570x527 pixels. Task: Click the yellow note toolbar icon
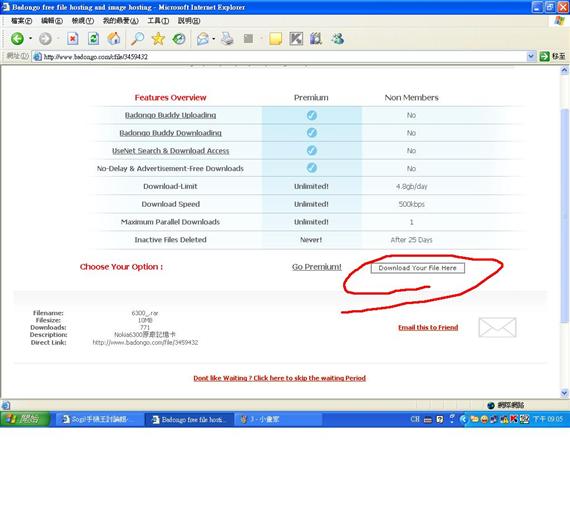pos(275,39)
